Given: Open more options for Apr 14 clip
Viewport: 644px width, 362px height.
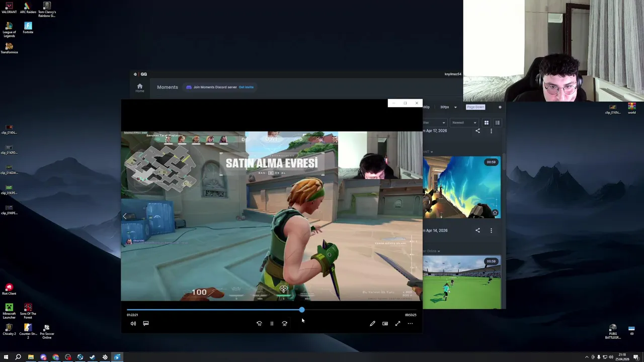Looking at the screenshot, I should coord(491,230).
